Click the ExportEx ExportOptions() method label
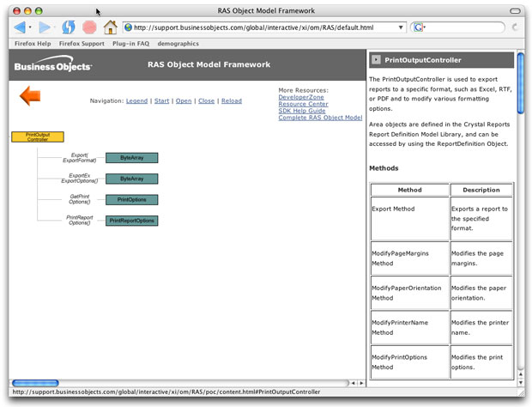 [80, 179]
